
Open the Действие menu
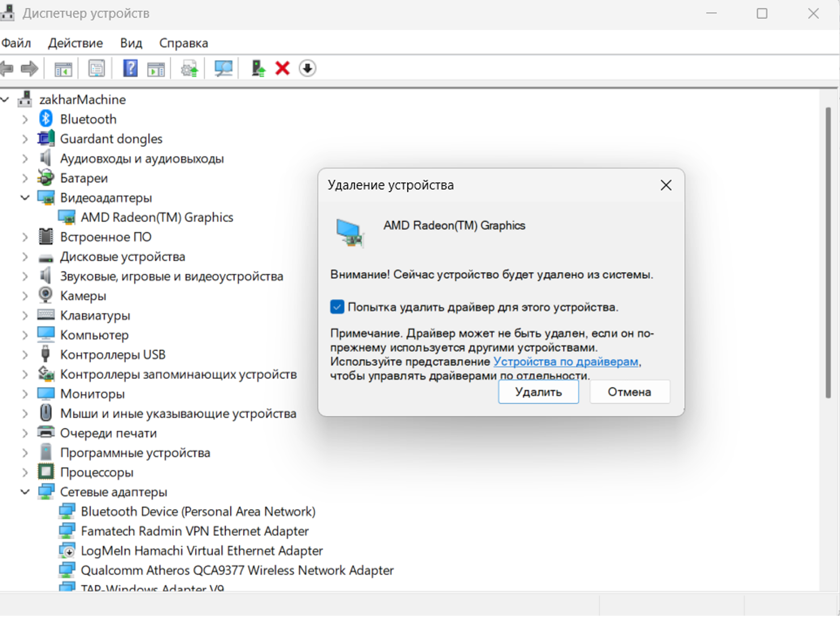click(x=75, y=43)
